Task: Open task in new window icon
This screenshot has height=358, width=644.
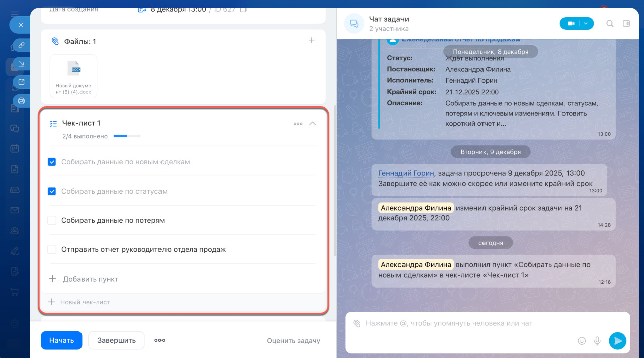Action: 21,82
